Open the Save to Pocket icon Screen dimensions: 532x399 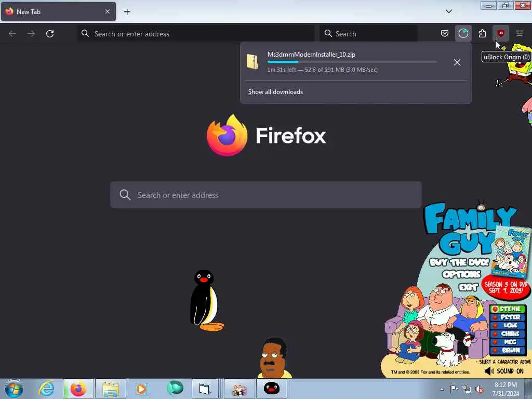click(445, 33)
